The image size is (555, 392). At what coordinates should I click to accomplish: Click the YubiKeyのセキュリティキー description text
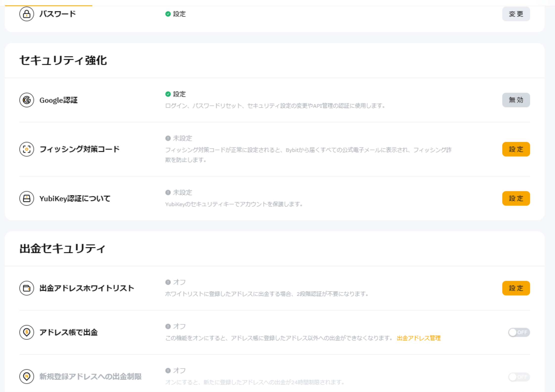click(234, 204)
